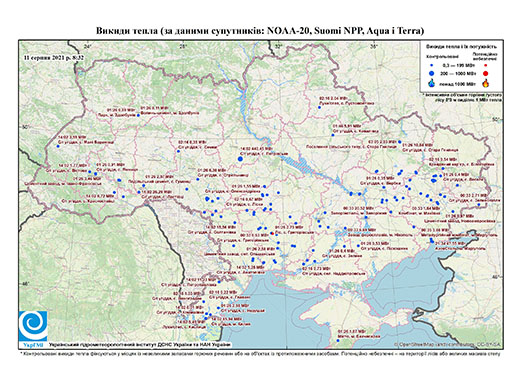
Task: Select the red hazard marker near Hryhorivka
Action: coord(272,233)
